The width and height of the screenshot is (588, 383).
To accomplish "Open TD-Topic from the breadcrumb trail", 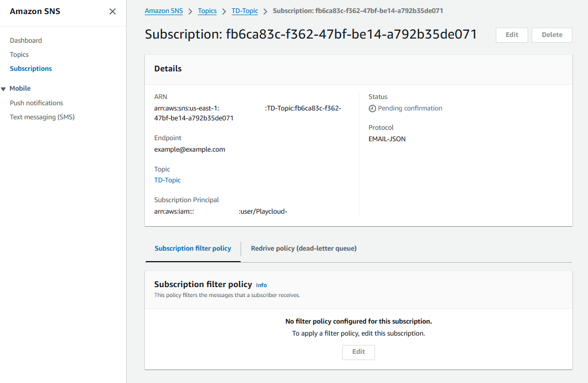I will [245, 10].
